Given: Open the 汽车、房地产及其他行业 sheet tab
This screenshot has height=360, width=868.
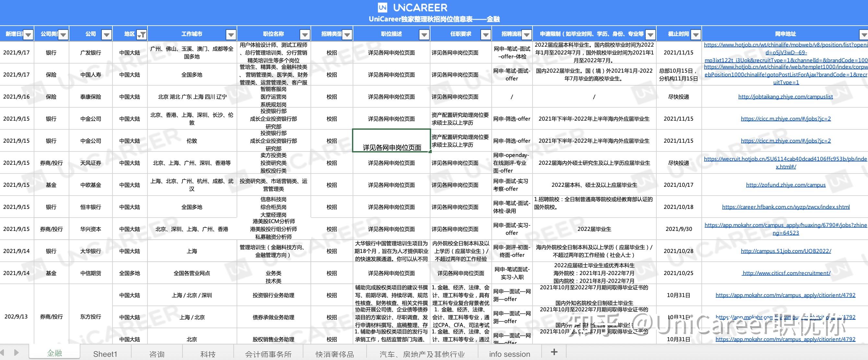Looking at the screenshot, I should [422, 354].
